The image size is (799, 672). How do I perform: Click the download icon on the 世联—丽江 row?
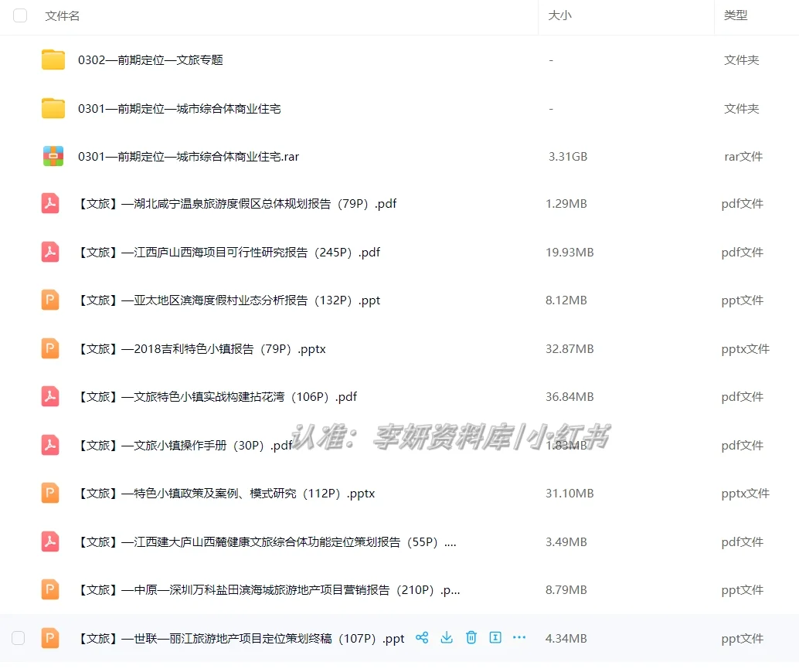pos(447,638)
